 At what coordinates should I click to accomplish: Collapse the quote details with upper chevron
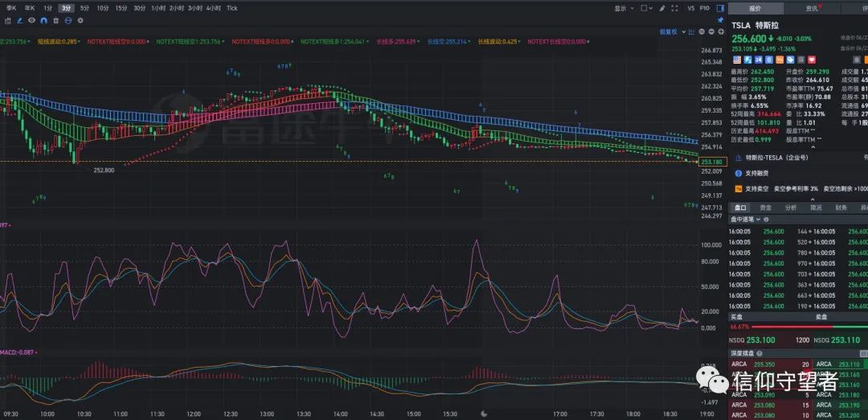(x=813, y=147)
